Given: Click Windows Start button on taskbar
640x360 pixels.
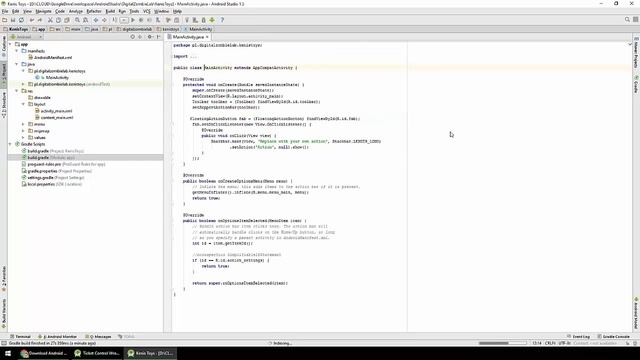Looking at the screenshot, I should 8,353.
